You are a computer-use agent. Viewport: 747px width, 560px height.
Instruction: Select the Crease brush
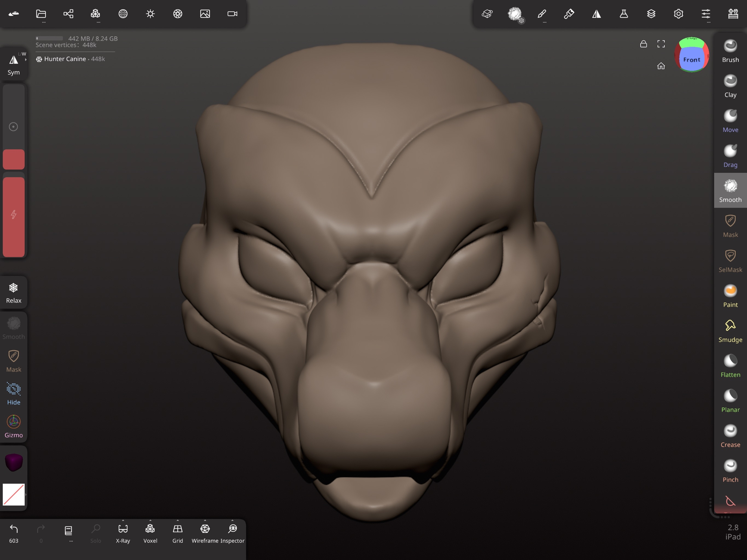pyautogui.click(x=730, y=436)
